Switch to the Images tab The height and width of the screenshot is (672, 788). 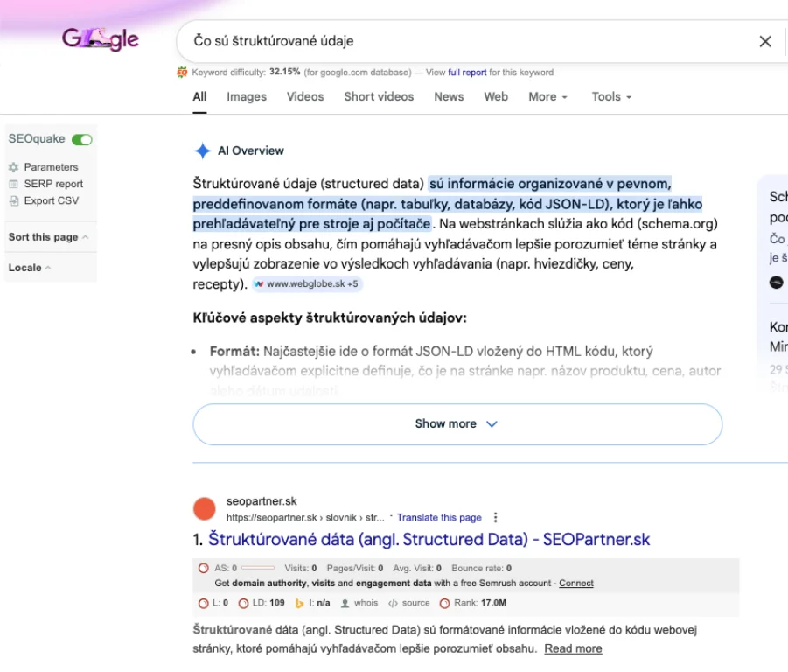coord(247,96)
